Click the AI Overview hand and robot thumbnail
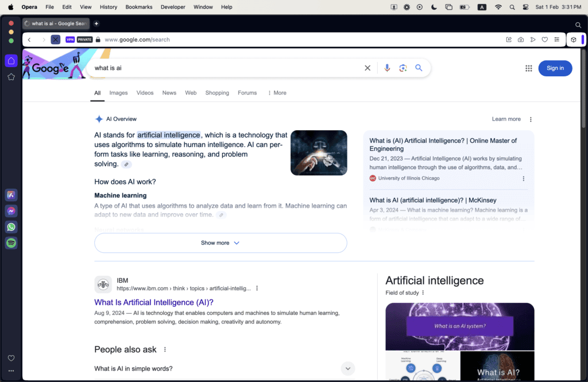 coord(319,153)
